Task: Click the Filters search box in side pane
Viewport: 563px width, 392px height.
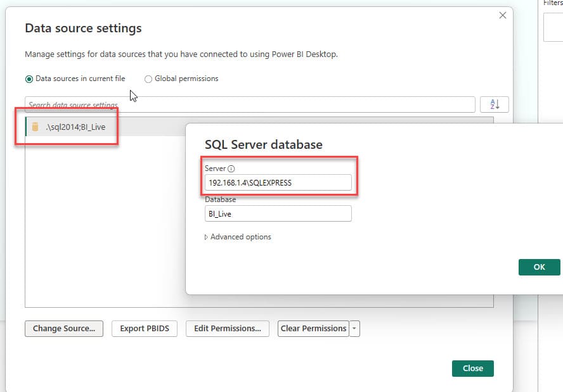Action: [x=553, y=27]
